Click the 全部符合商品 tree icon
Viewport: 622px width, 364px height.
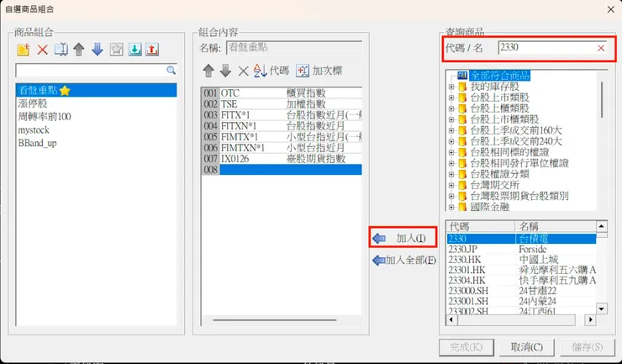[462, 76]
